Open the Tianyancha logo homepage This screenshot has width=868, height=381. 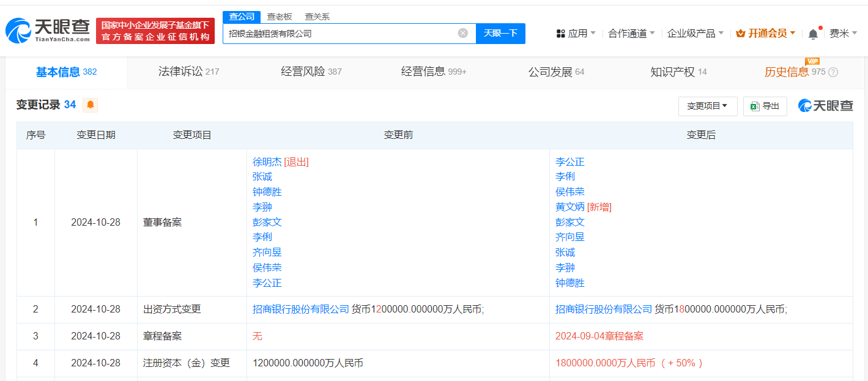(x=48, y=31)
